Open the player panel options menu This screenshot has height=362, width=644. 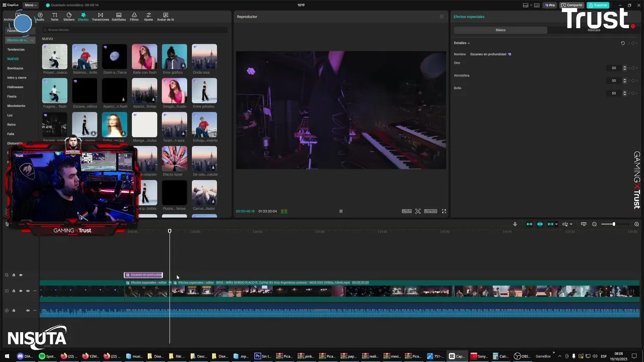tap(442, 17)
